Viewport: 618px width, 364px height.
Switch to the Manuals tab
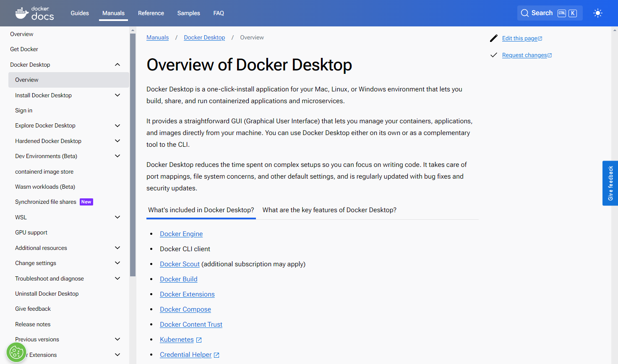[x=113, y=13]
